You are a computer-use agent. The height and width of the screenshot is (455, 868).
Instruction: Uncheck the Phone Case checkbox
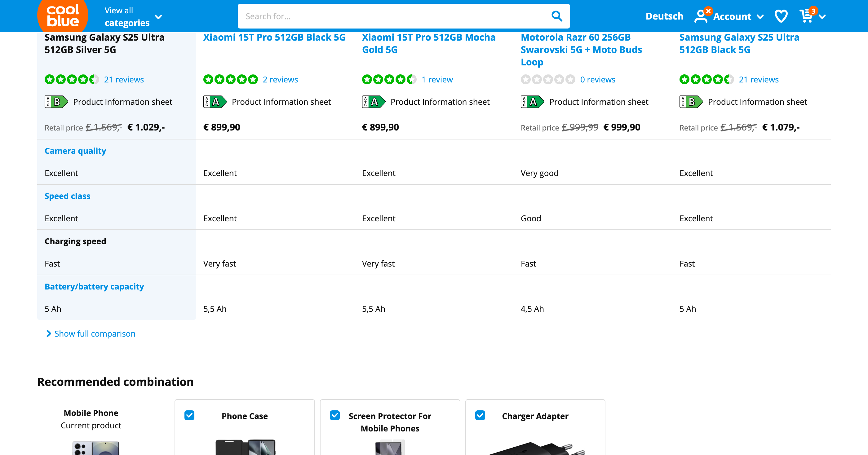pos(189,416)
